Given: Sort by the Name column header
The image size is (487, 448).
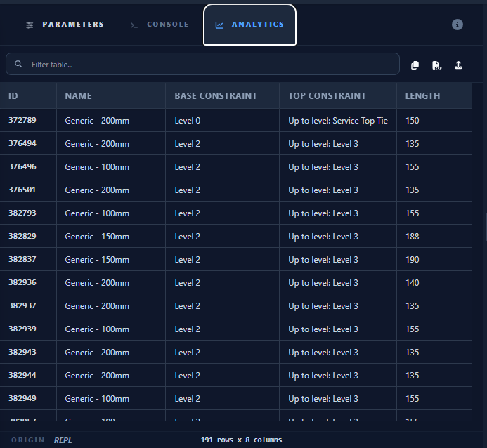Looking at the screenshot, I should point(79,96).
